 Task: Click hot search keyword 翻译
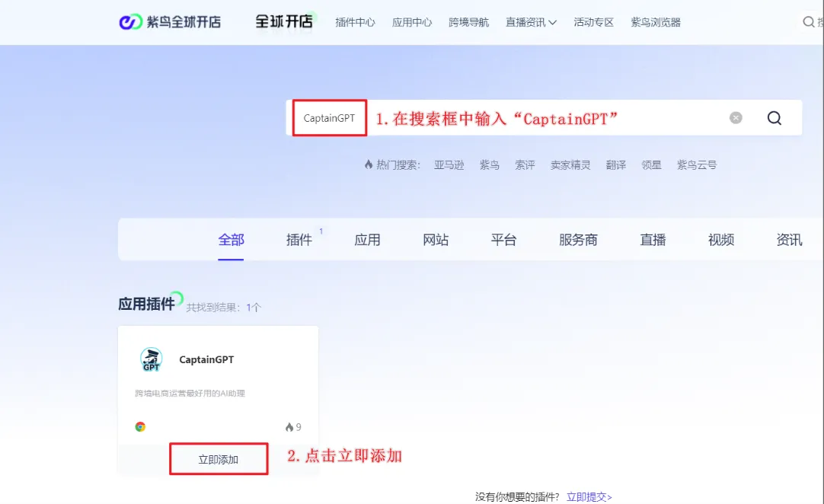point(616,165)
